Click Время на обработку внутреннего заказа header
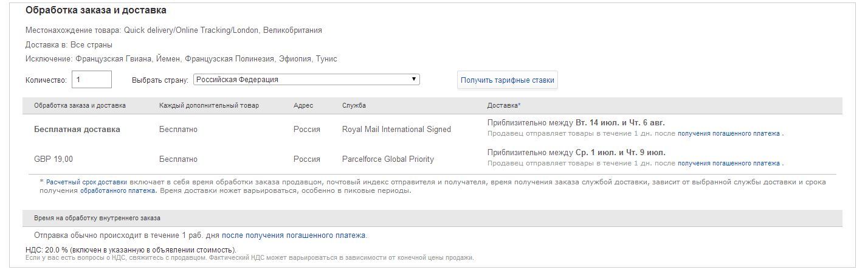 point(97,218)
